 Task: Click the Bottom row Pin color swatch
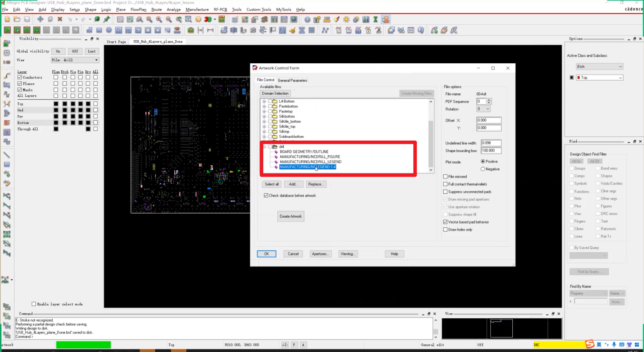(80, 123)
